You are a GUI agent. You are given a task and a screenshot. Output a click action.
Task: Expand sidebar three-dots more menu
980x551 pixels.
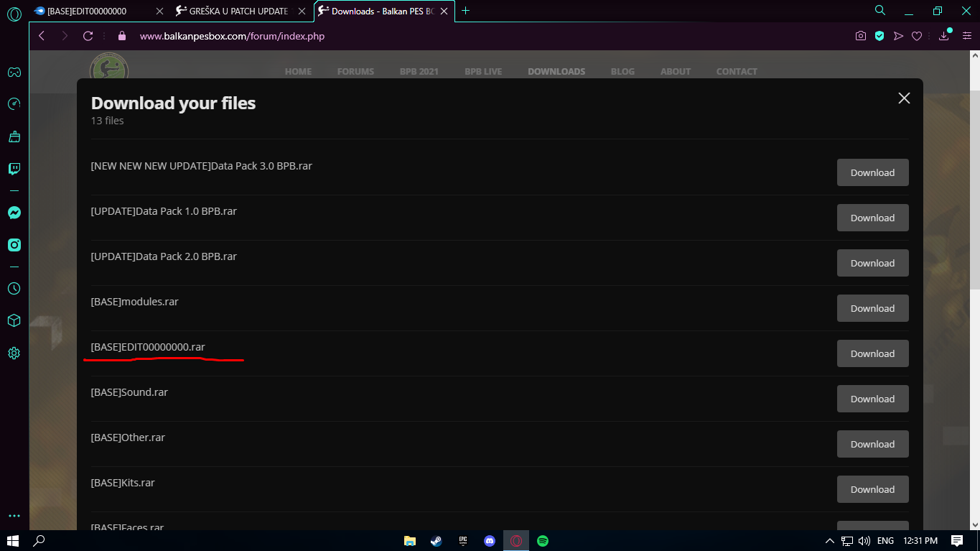coord(14,516)
